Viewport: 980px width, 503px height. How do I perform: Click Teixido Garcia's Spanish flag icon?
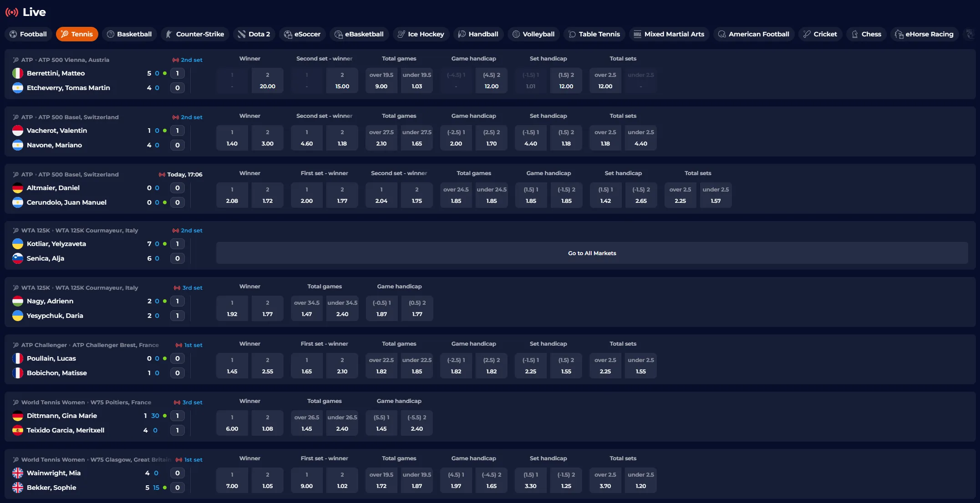(18, 430)
